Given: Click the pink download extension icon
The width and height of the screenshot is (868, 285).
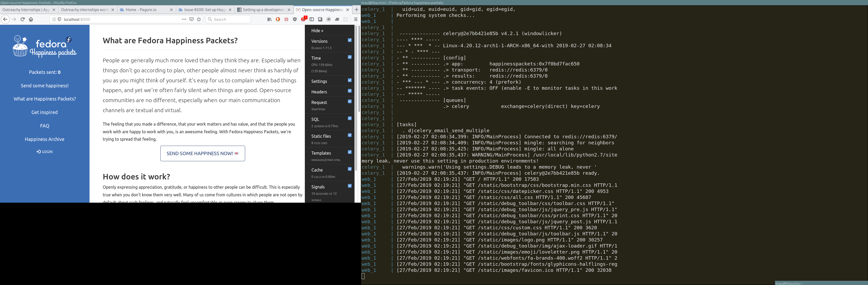Looking at the screenshot, I should point(286,20).
